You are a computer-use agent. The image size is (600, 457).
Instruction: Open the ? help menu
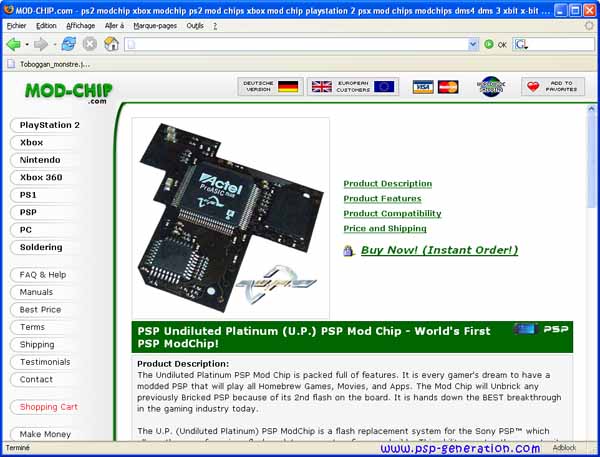[215, 26]
